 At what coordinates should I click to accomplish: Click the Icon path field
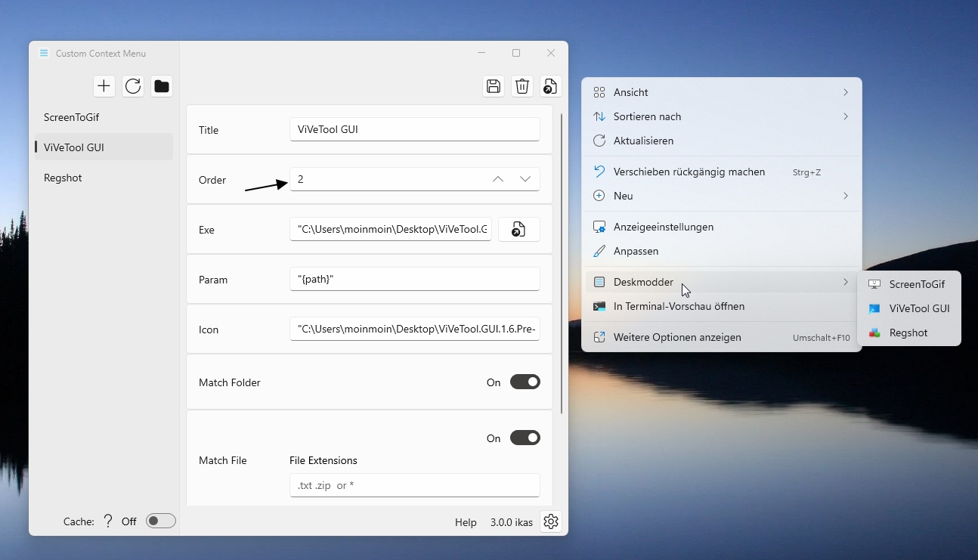tap(415, 329)
